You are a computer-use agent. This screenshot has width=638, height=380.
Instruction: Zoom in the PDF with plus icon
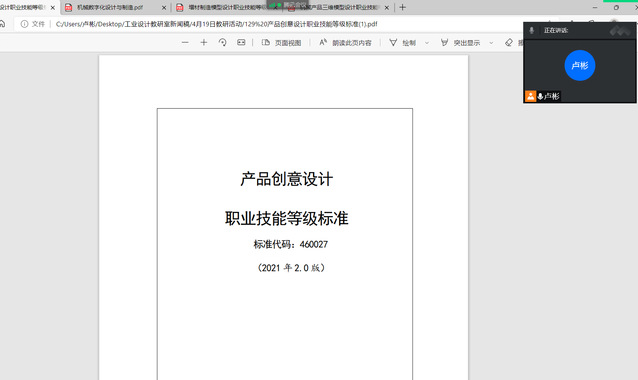point(204,42)
